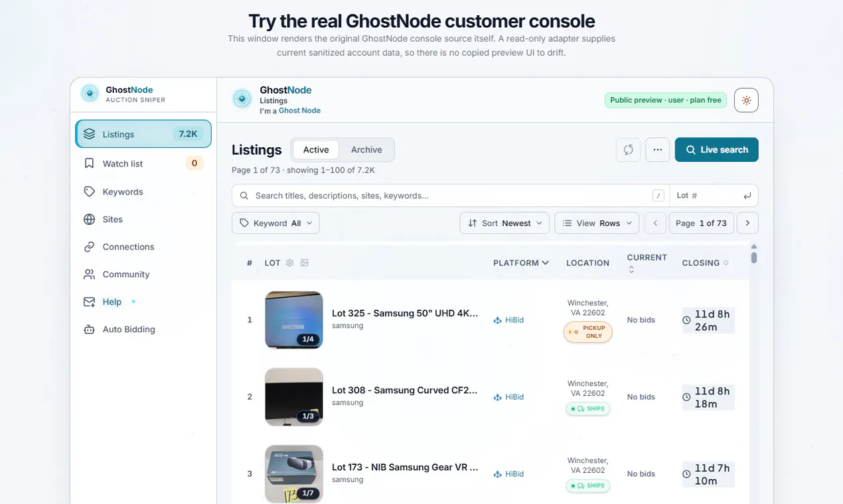Go to Keywords in the sidebar

tap(143, 192)
